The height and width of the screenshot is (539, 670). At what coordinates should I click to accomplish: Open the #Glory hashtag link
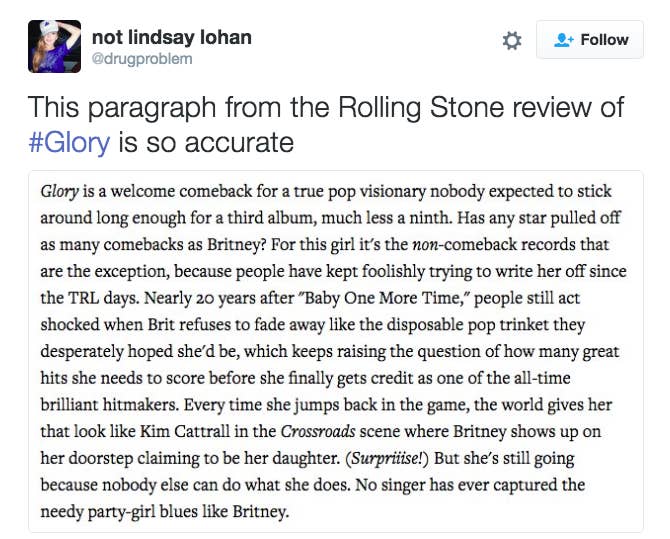point(69,142)
